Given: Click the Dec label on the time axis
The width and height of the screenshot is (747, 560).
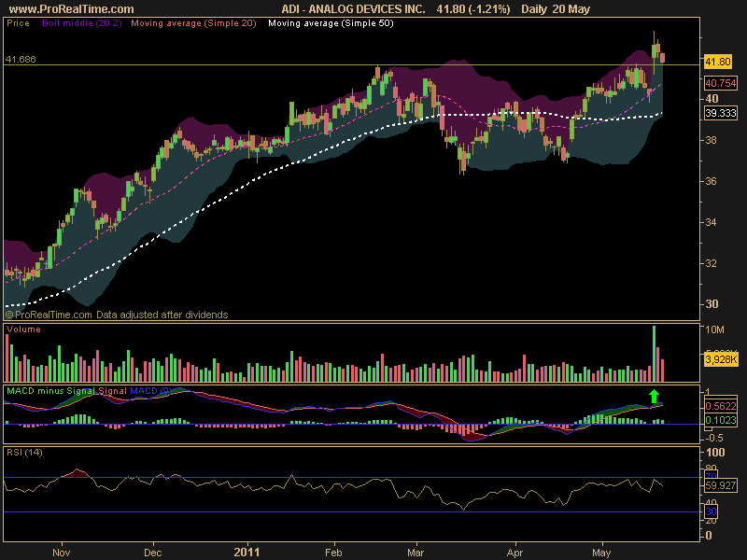Looking at the screenshot, I should click(153, 553).
